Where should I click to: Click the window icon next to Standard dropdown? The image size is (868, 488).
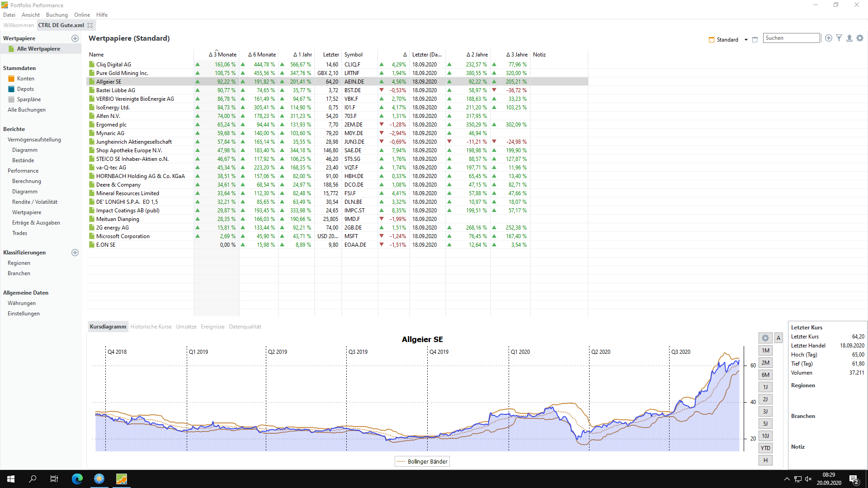pyautogui.click(x=755, y=40)
